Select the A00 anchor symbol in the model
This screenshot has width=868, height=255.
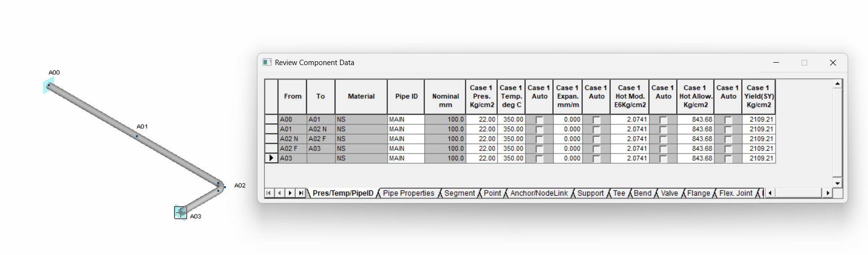pyautogui.click(x=48, y=85)
